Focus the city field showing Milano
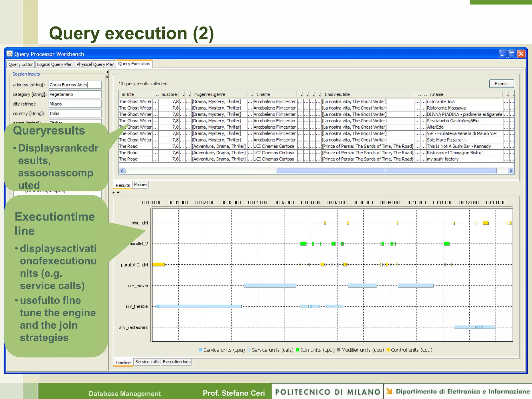The width and height of the screenshot is (532, 399). pyautogui.click(x=75, y=104)
